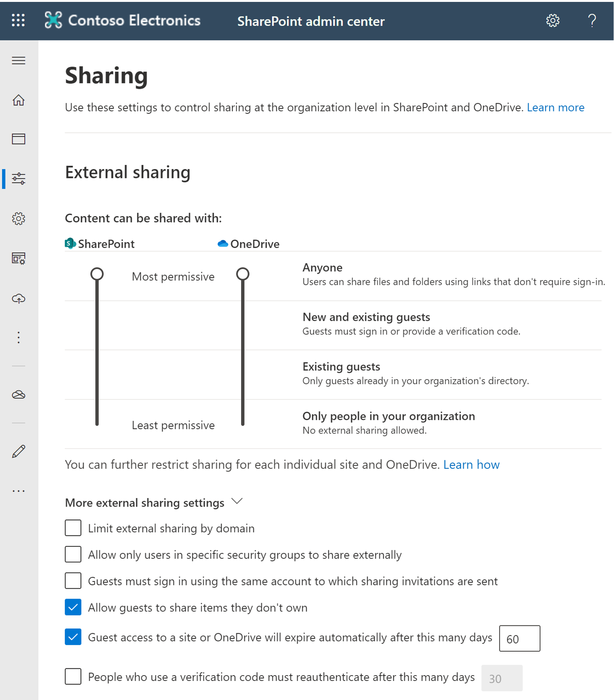Click 'Learn how' to restrict individual site sharing
This screenshot has height=700, width=614.
(x=471, y=465)
